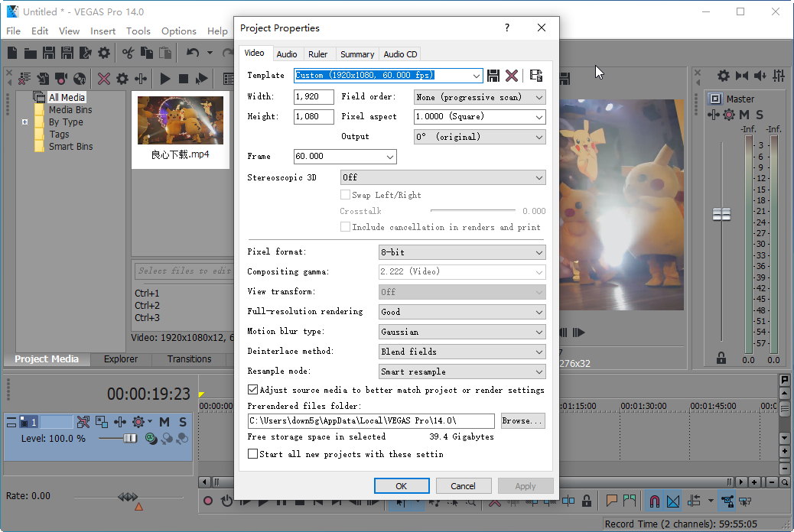The image size is (794, 532).
Task: Mute track 1 with the M button
Action: (x=164, y=422)
